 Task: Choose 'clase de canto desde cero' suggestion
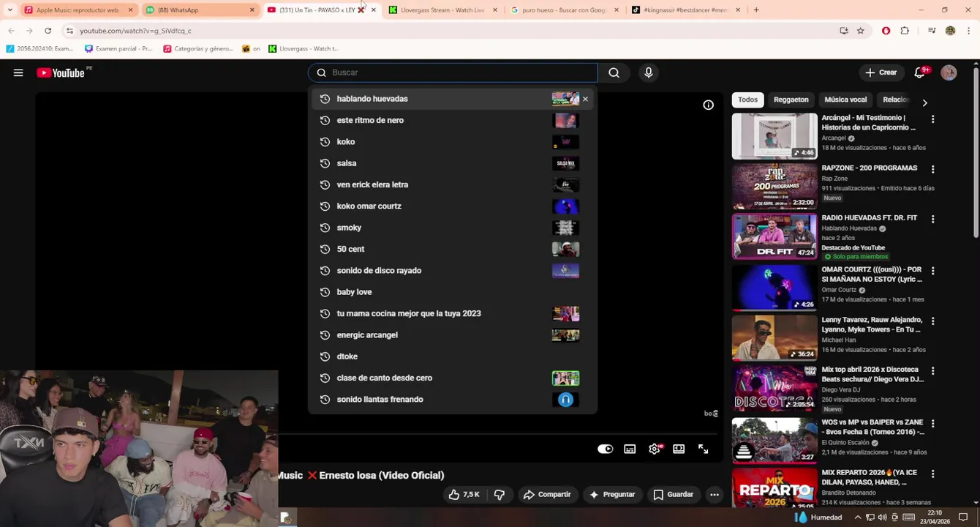[452, 378]
